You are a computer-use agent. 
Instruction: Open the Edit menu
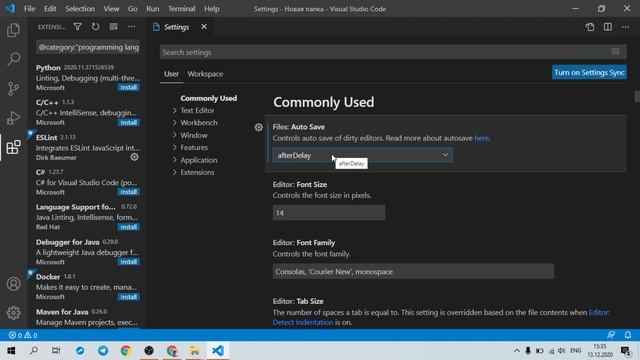[50, 9]
